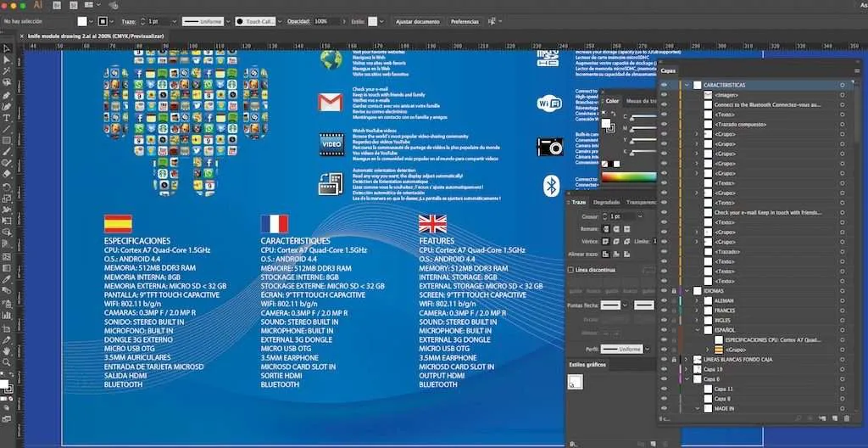Open the Bridge app icon in the top bar
The width and height of the screenshot is (868, 448).
(x=57, y=5)
